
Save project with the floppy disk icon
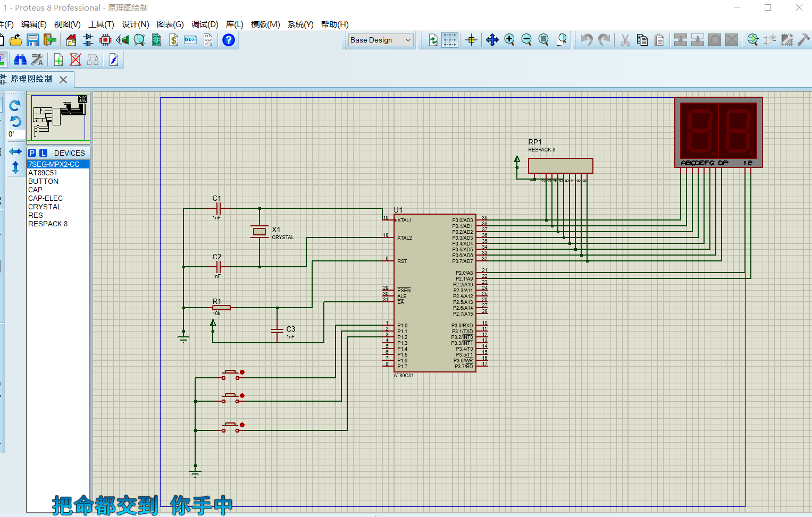click(x=33, y=40)
